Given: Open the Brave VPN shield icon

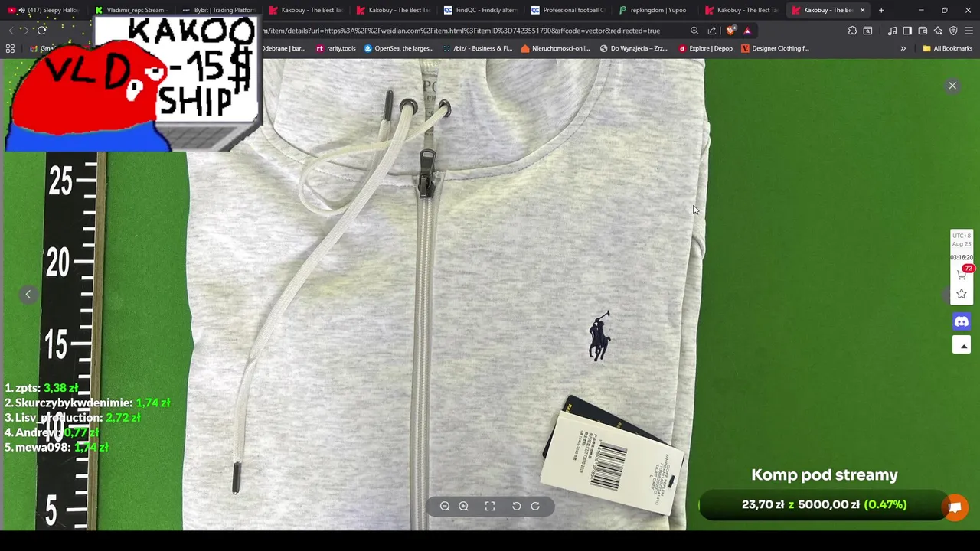Looking at the screenshot, I should click(x=953, y=31).
